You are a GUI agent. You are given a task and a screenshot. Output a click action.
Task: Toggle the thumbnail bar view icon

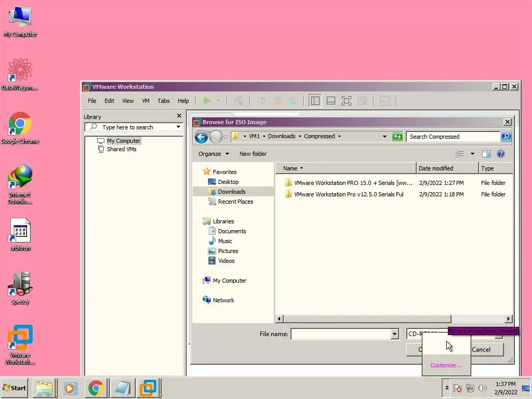click(331, 101)
